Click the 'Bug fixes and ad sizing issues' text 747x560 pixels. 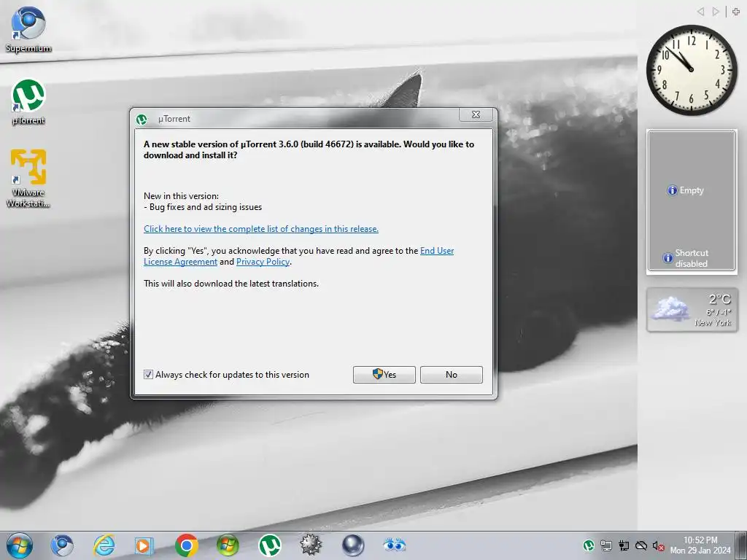206,207
